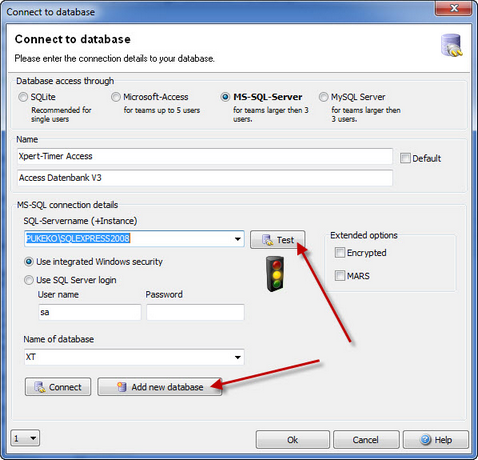Select Microsoft-Access database option

(116, 97)
